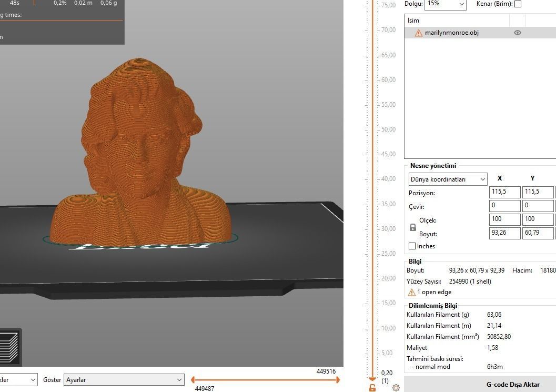
Task: Click the estimated print time 6h3m
Action: click(494, 367)
